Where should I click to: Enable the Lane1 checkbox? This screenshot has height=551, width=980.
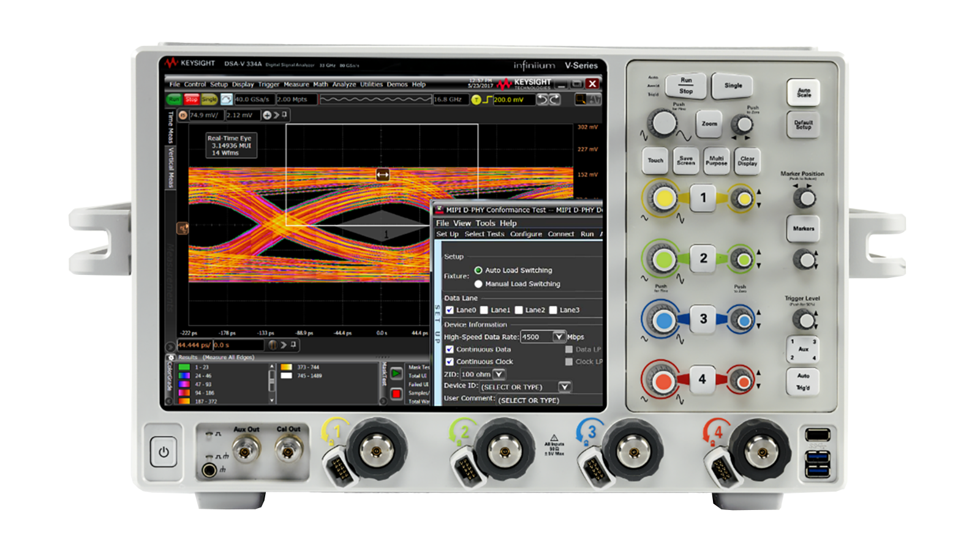(484, 310)
